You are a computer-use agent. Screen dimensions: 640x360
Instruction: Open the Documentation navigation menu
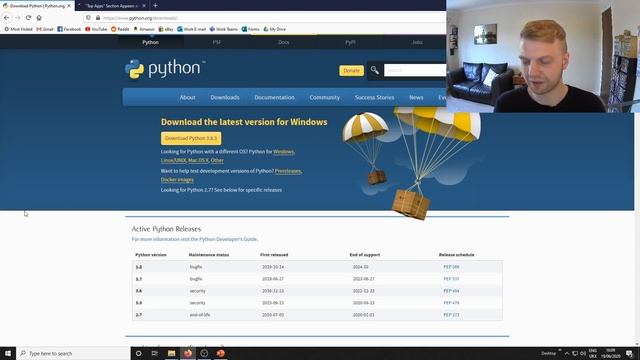pos(274,98)
